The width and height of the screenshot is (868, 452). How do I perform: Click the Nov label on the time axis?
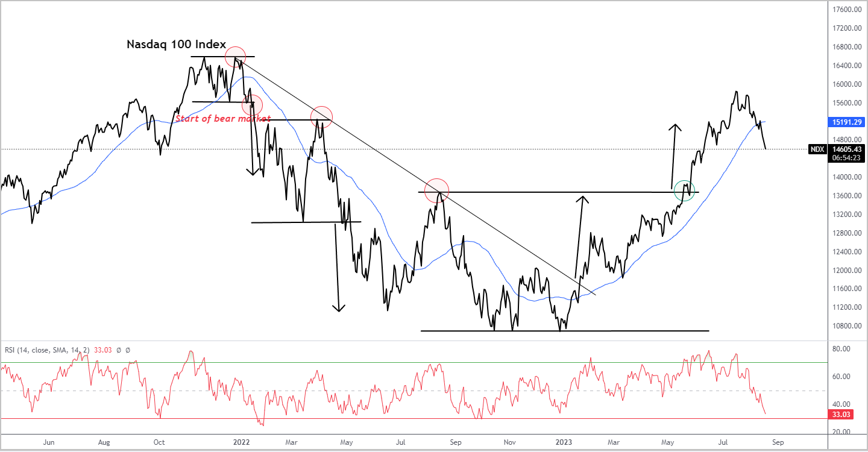click(x=510, y=442)
